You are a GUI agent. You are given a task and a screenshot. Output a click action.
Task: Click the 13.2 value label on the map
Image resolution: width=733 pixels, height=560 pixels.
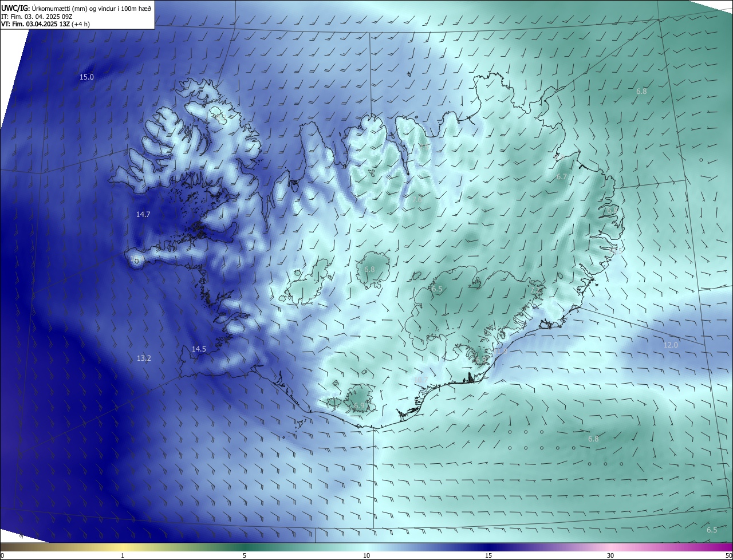(144, 358)
